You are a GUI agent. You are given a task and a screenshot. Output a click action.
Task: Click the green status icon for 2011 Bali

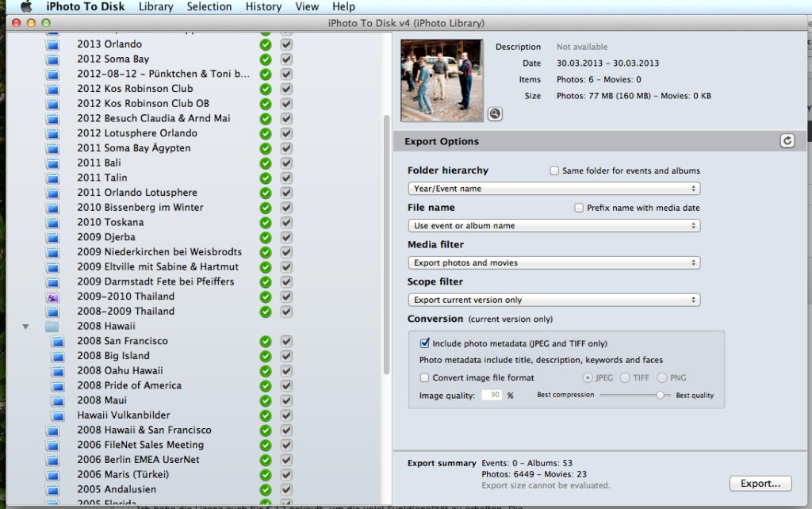pyautogui.click(x=266, y=163)
